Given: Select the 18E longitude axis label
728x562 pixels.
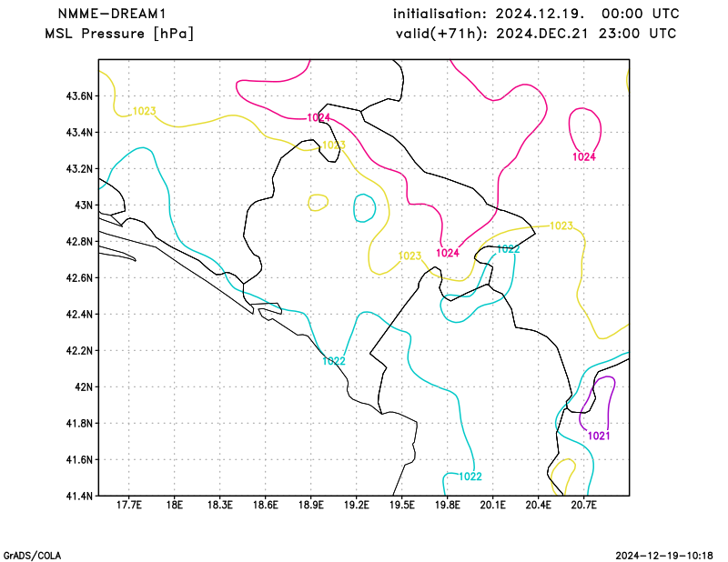Looking at the screenshot, I should pos(174,505).
